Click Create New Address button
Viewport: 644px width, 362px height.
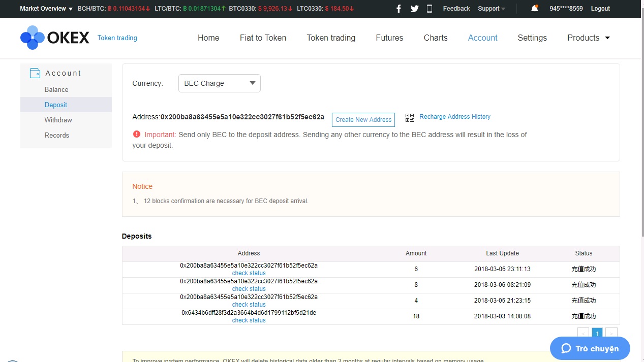click(363, 120)
